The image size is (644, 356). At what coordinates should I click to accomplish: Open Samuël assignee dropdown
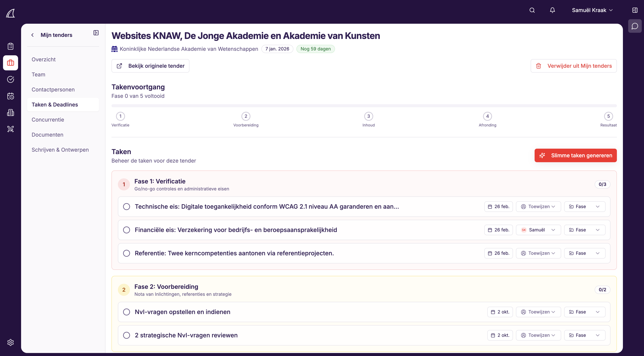pos(538,230)
